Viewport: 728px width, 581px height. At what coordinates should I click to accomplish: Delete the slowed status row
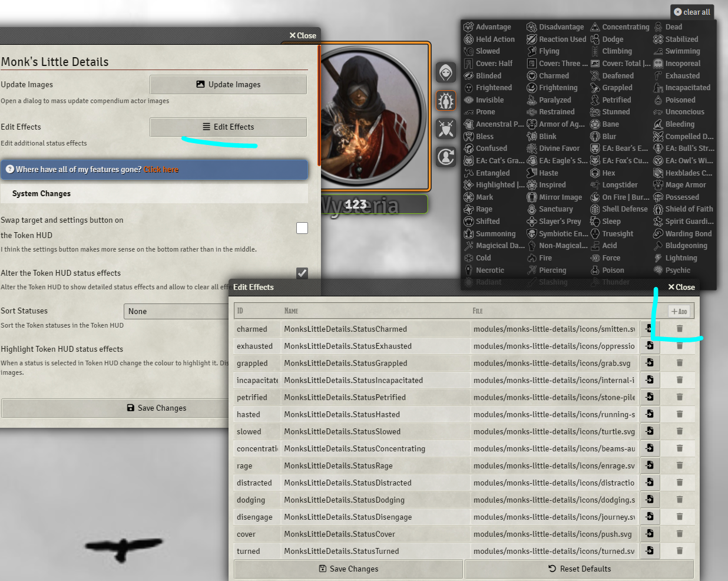click(679, 431)
